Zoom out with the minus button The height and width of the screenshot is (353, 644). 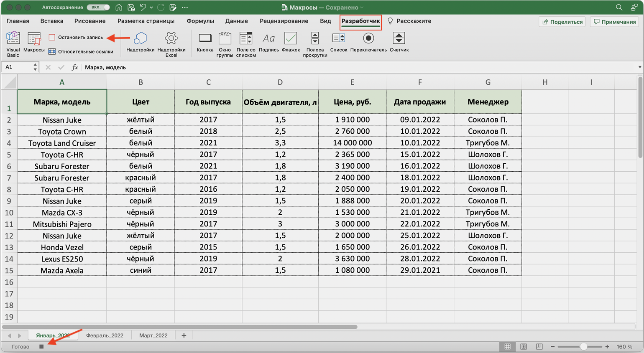552,346
